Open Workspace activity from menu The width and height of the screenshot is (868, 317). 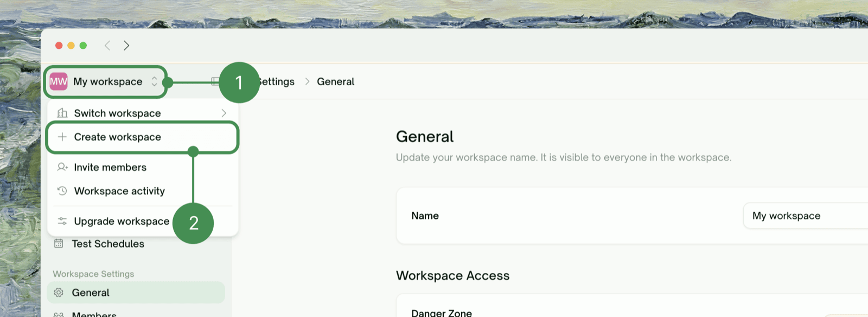[x=143, y=191]
